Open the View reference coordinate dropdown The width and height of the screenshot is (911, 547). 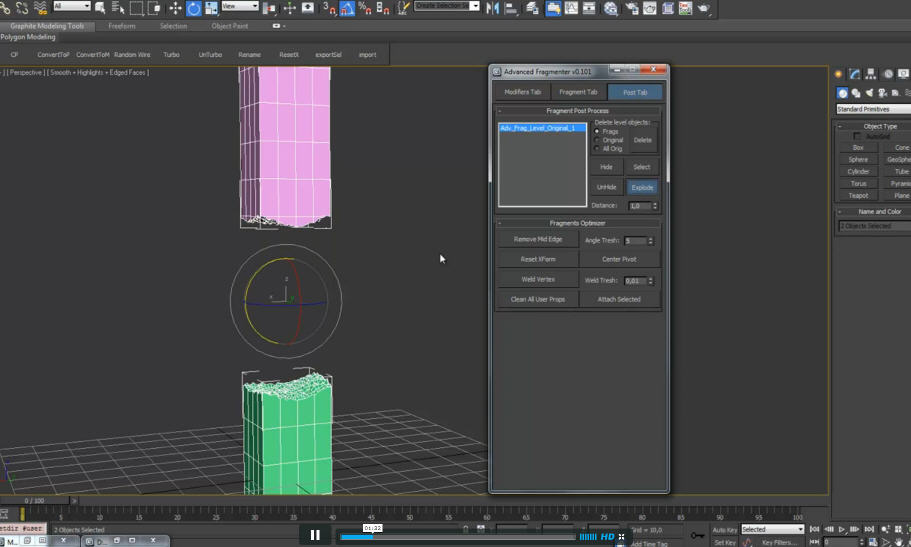[x=240, y=6]
